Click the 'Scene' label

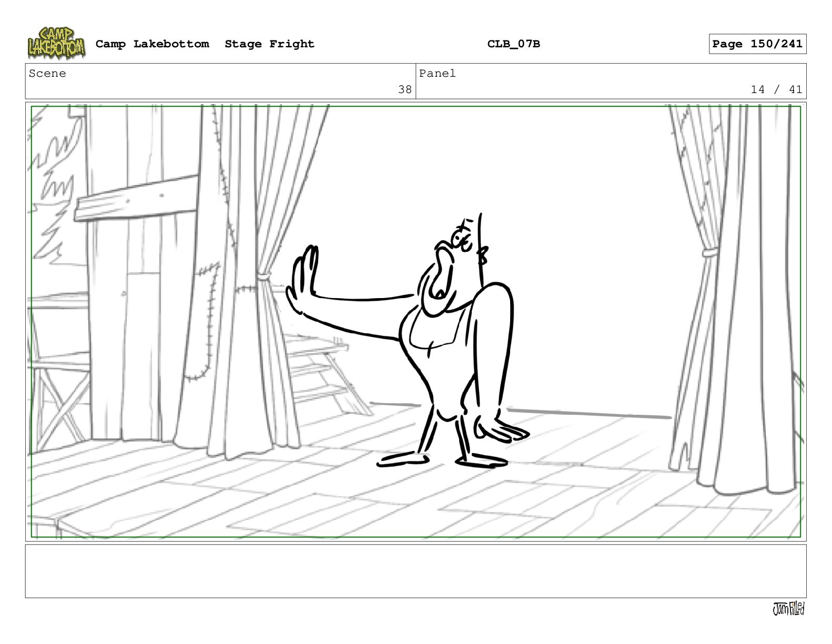47,74
